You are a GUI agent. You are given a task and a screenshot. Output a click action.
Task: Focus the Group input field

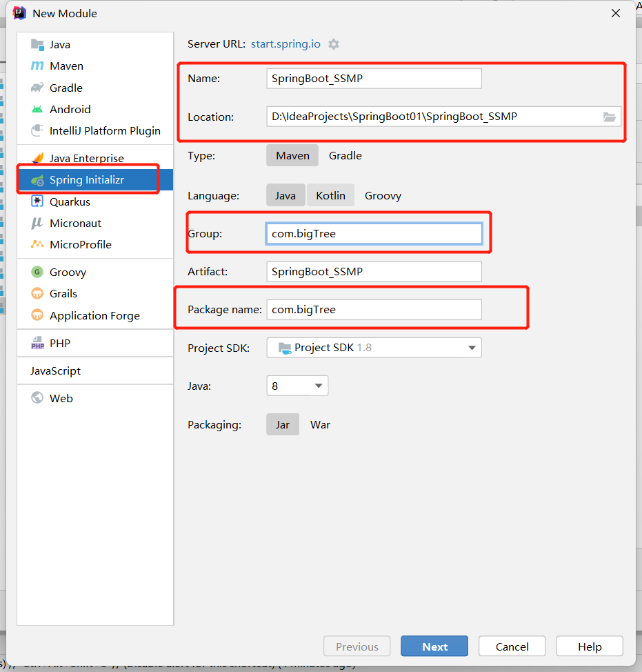pos(374,234)
